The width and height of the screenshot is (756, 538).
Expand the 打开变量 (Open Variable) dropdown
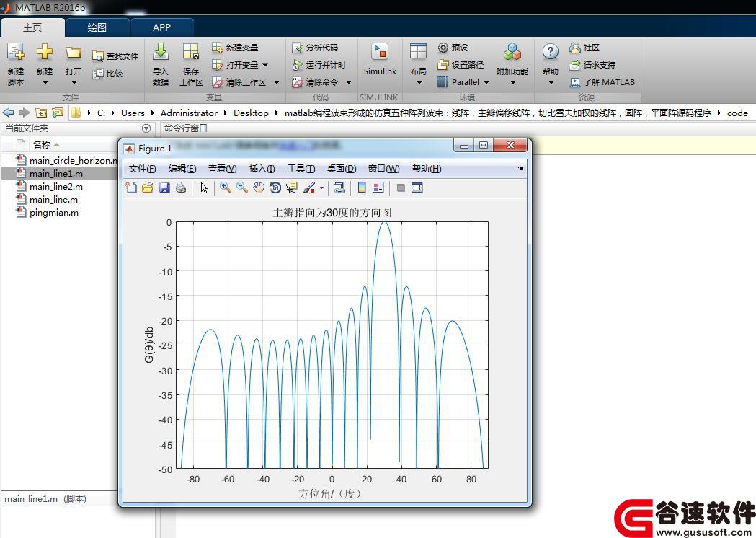coord(265,65)
